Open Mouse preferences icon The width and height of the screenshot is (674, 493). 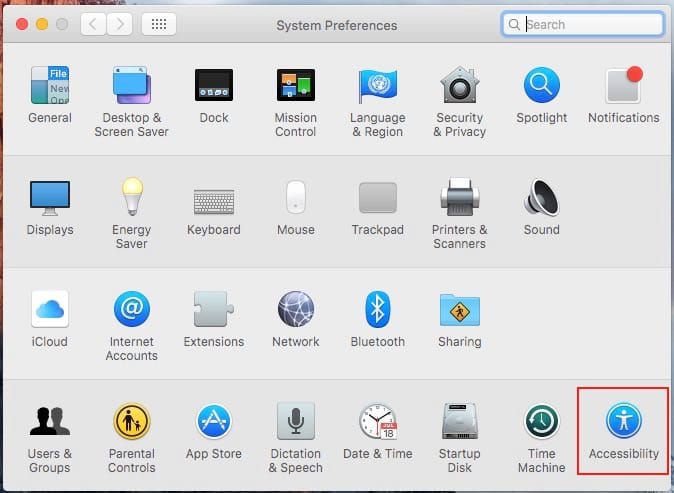coord(296,197)
